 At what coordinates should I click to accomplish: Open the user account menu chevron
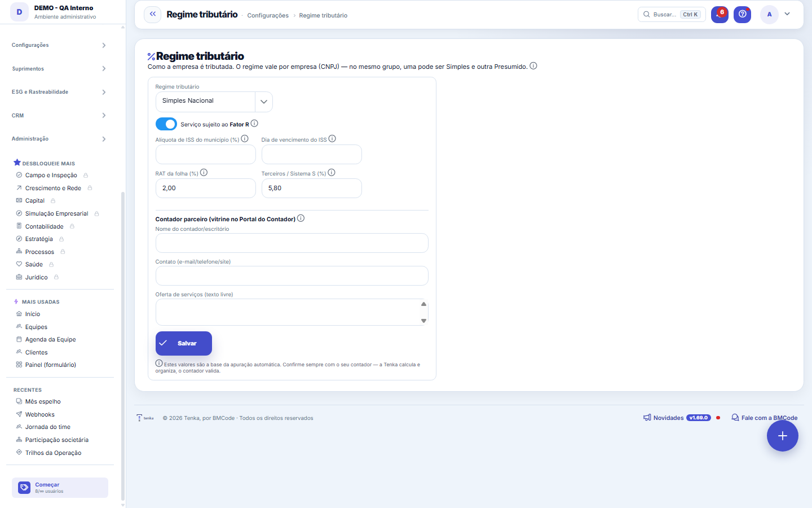point(787,15)
